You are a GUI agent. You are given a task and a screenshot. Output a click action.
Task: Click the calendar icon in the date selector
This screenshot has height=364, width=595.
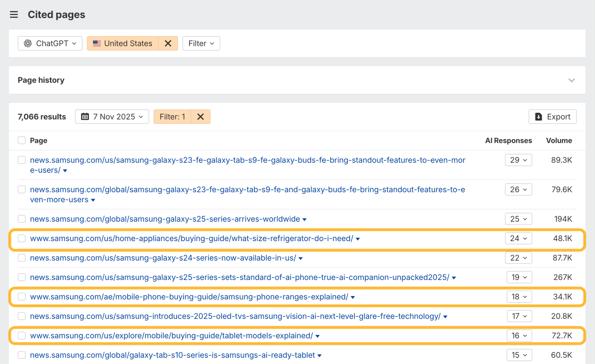click(x=85, y=116)
